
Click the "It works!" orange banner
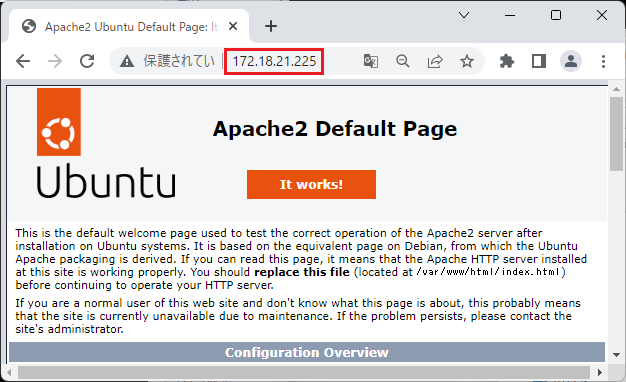[x=311, y=184]
